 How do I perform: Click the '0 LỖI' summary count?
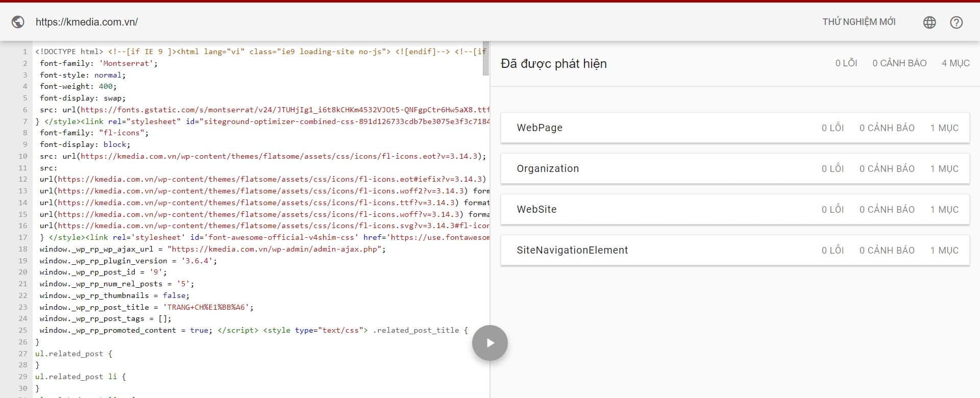tap(846, 63)
